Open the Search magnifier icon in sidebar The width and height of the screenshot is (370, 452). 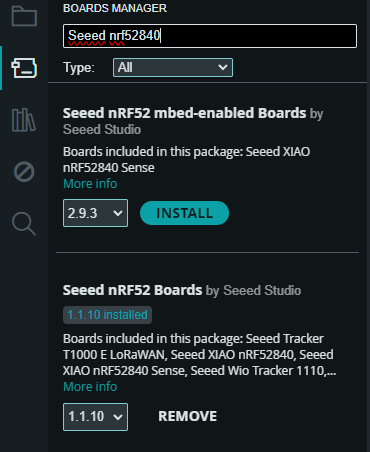click(x=24, y=224)
